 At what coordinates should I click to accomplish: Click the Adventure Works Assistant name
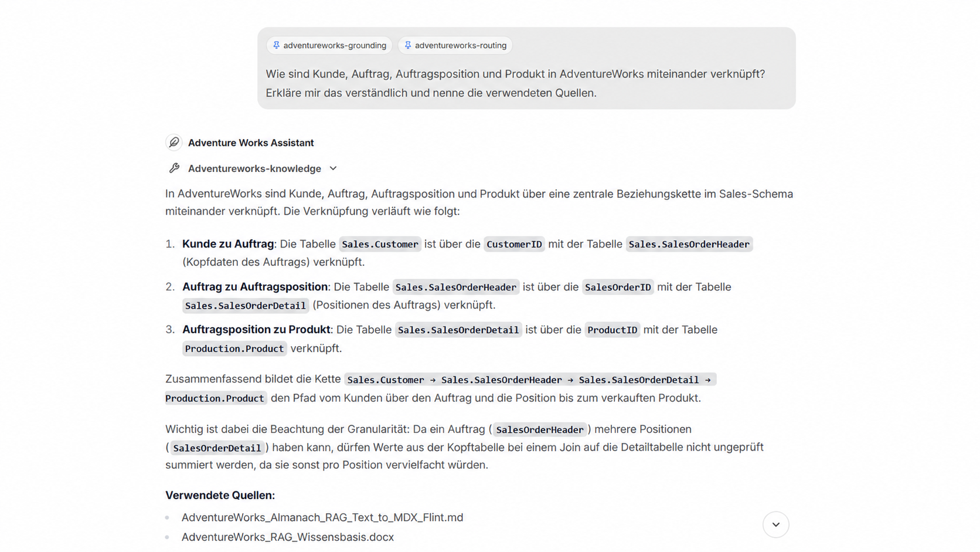click(x=251, y=143)
